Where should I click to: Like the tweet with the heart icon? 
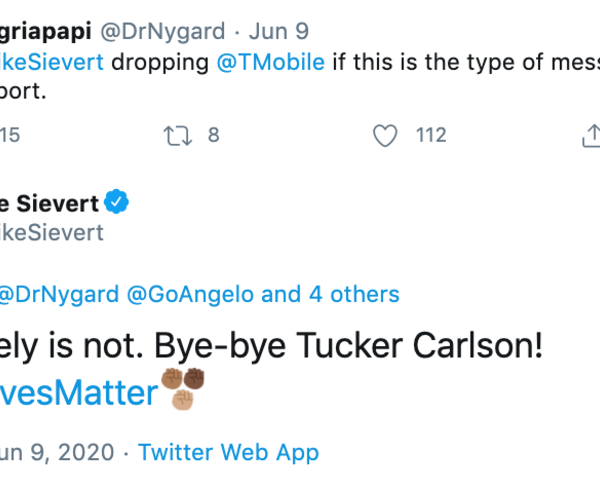tap(385, 135)
